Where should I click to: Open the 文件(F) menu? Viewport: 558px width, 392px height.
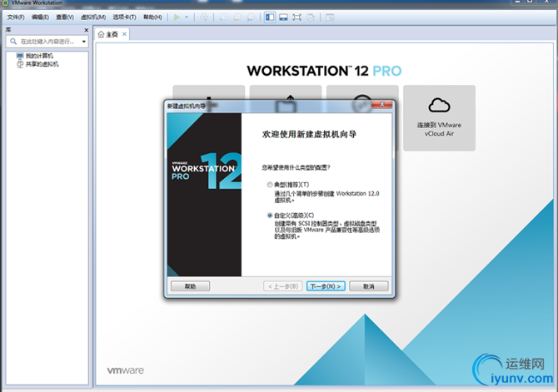(x=16, y=17)
